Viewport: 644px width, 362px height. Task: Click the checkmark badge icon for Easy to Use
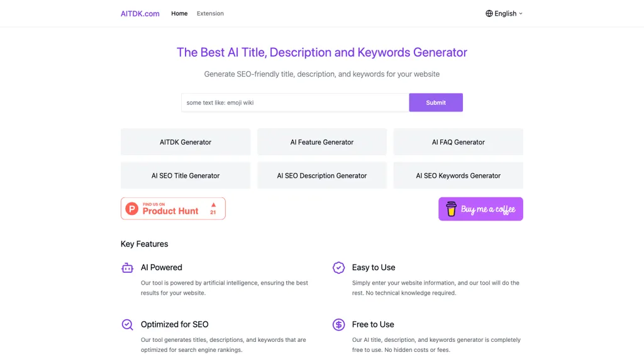[338, 268]
